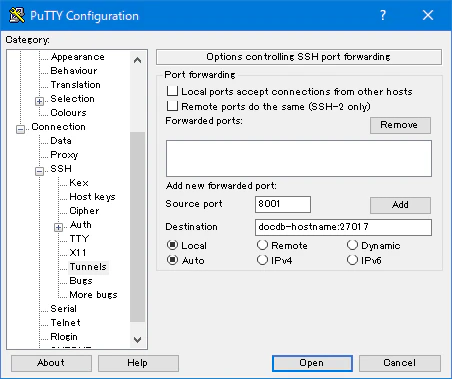Open the Data category
452x379 pixels.
61,141
